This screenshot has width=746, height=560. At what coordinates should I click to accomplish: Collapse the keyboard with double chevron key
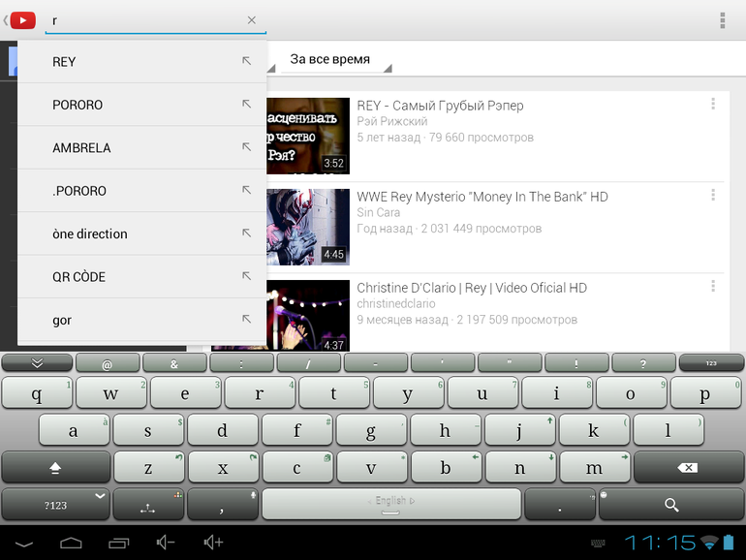(37, 363)
